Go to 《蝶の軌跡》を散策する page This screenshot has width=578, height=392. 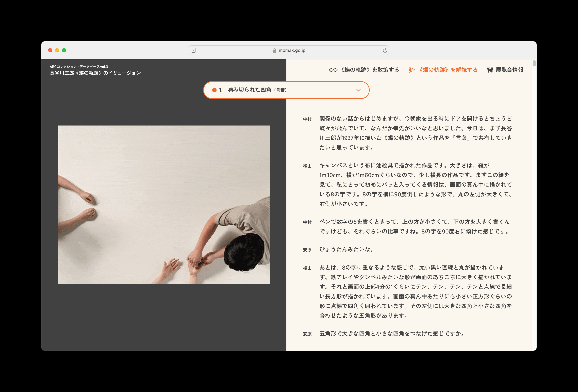[369, 70]
